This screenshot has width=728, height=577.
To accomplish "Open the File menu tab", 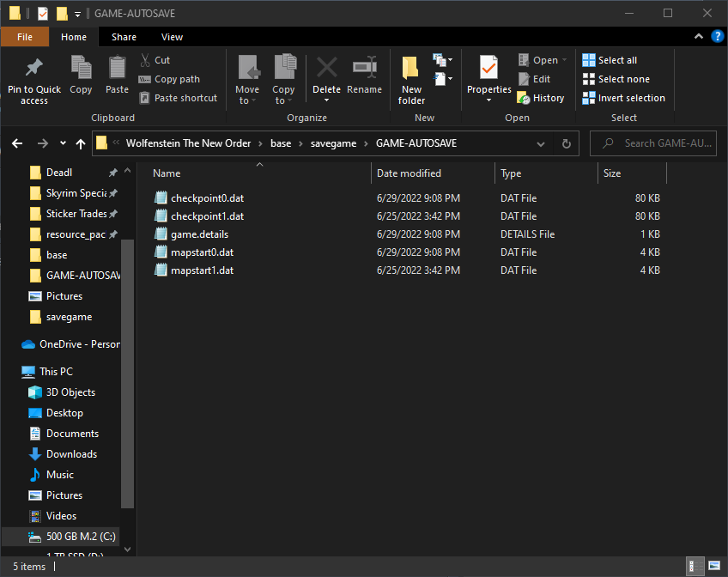I will point(25,37).
